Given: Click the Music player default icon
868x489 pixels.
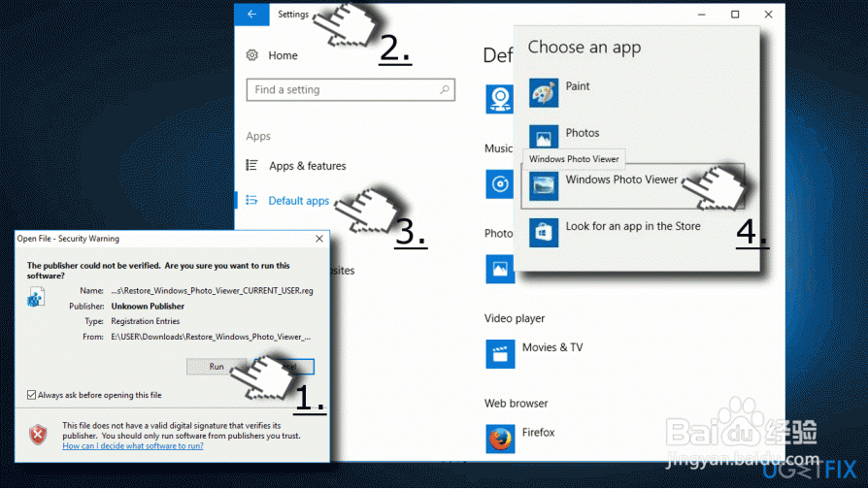Looking at the screenshot, I should (500, 183).
